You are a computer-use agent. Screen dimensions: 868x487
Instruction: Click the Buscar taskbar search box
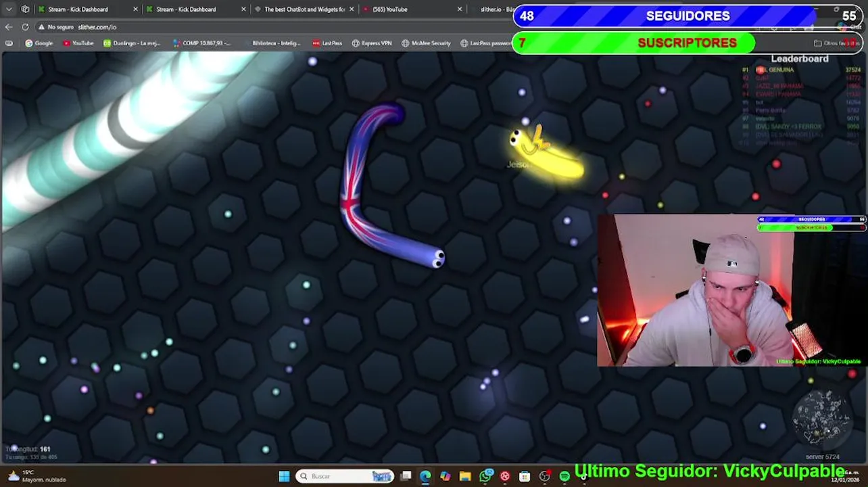tap(345, 477)
